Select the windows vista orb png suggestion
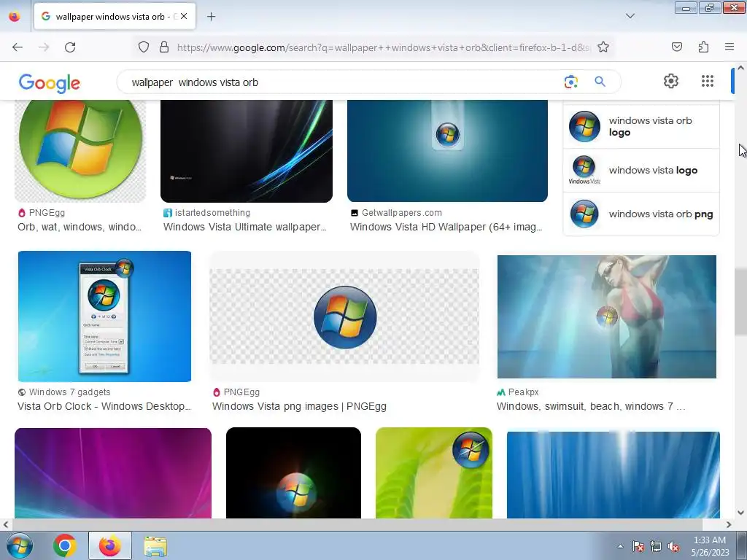The width and height of the screenshot is (747, 560). tap(641, 214)
